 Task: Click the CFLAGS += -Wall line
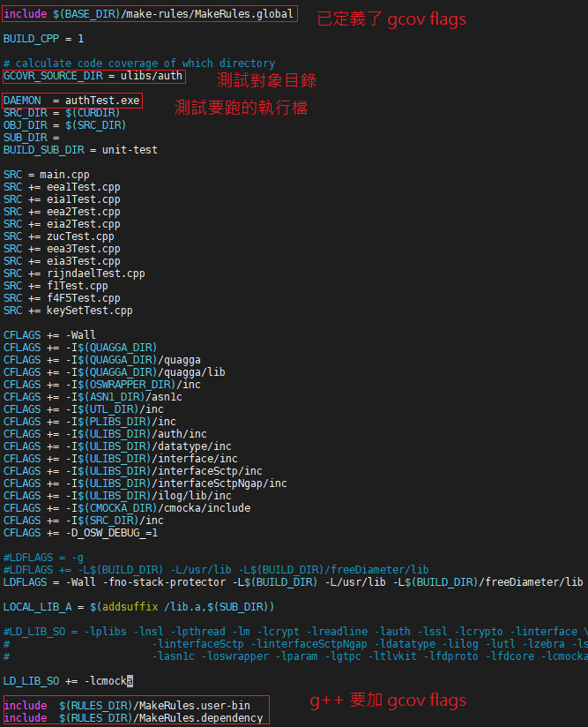click(x=49, y=335)
